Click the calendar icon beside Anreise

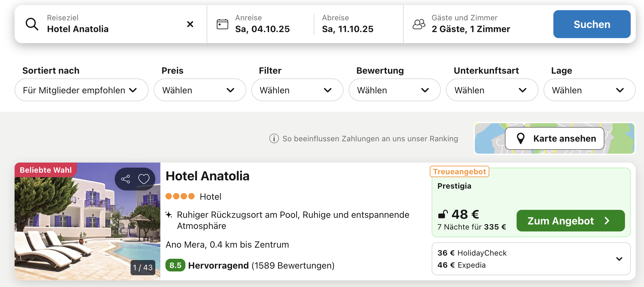tap(222, 24)
